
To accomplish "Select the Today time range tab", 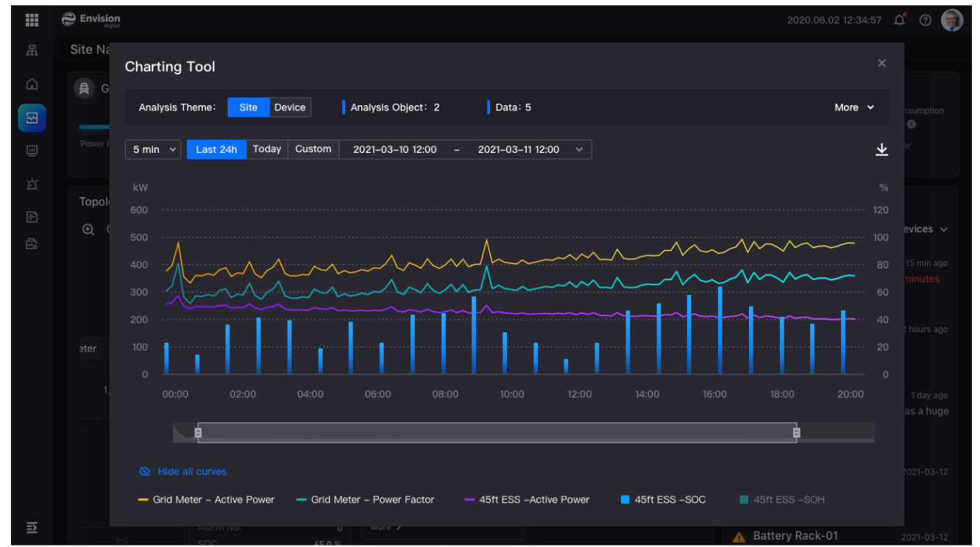I will click(266, 149).
